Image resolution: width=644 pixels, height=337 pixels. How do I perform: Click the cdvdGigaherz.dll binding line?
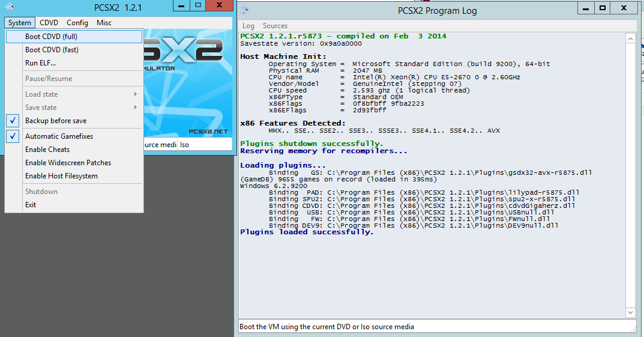[x=422, y=205]
